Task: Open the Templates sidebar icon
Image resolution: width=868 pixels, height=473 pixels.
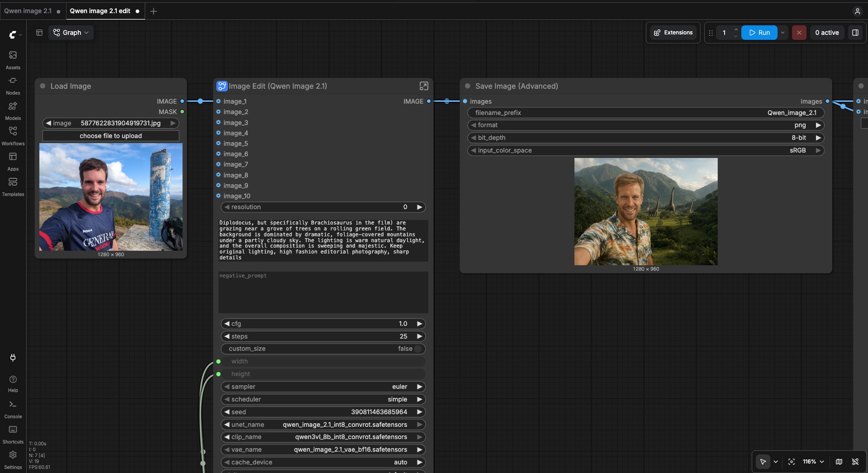Action: (13, 187)
